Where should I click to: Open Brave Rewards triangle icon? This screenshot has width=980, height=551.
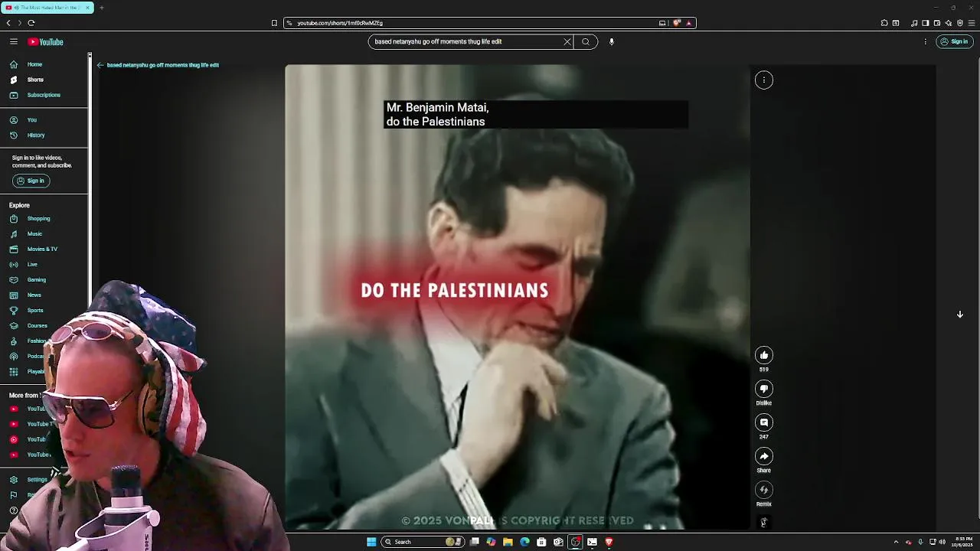(x=688, y=23)
